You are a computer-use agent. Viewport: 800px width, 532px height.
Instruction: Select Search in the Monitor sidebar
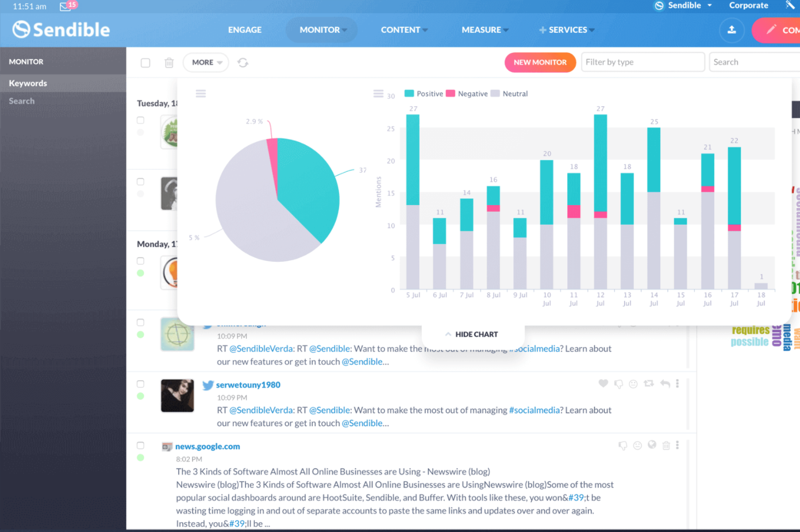pyautogui.click(x=63, y=101)
